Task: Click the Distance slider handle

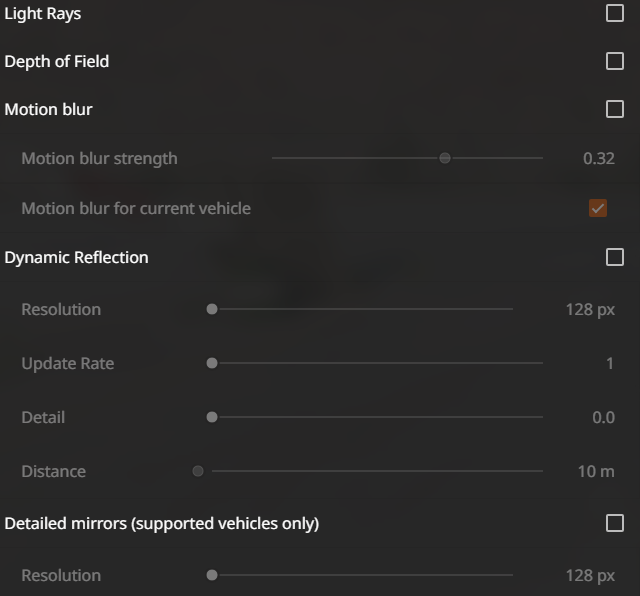Action: coord(198,471)
